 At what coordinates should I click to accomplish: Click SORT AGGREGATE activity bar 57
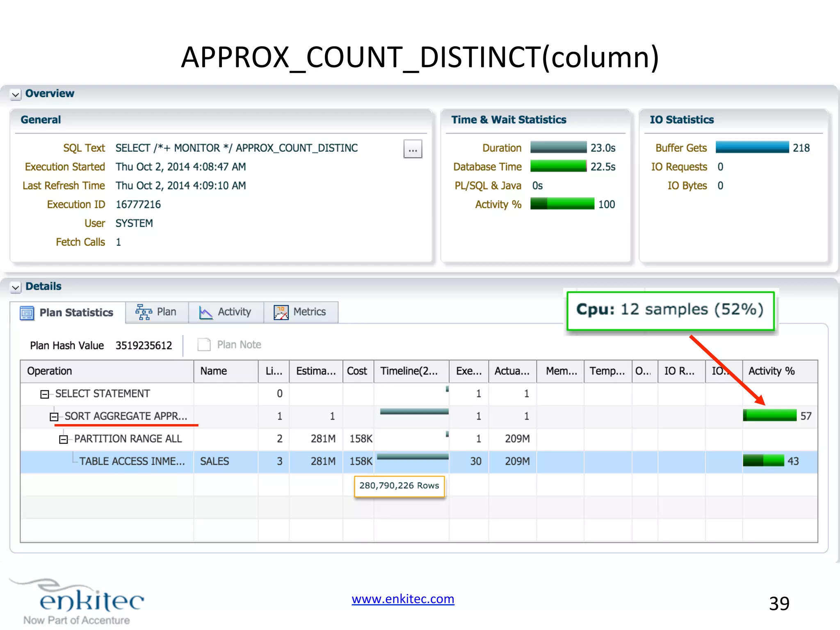770,415
